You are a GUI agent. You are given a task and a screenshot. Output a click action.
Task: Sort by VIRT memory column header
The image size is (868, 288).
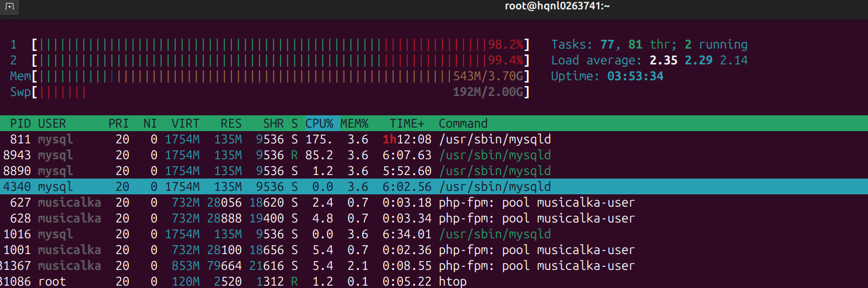[185, 124]
